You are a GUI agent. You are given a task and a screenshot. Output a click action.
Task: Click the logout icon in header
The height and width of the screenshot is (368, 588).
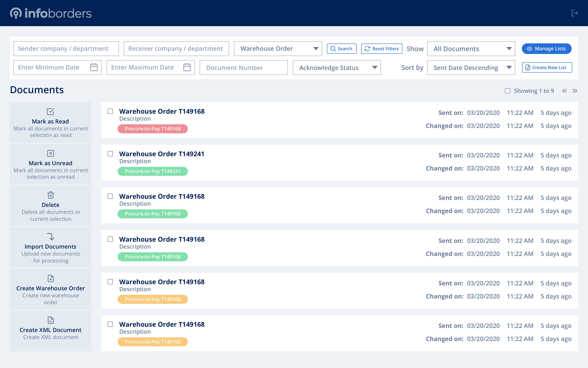click(x=574, y=13)
